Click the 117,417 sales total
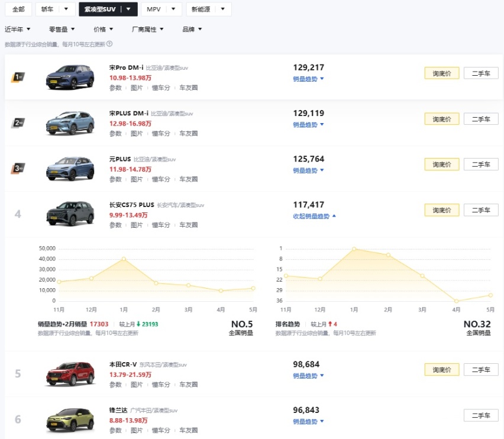The image size is (504, 439). coord(309,205)
